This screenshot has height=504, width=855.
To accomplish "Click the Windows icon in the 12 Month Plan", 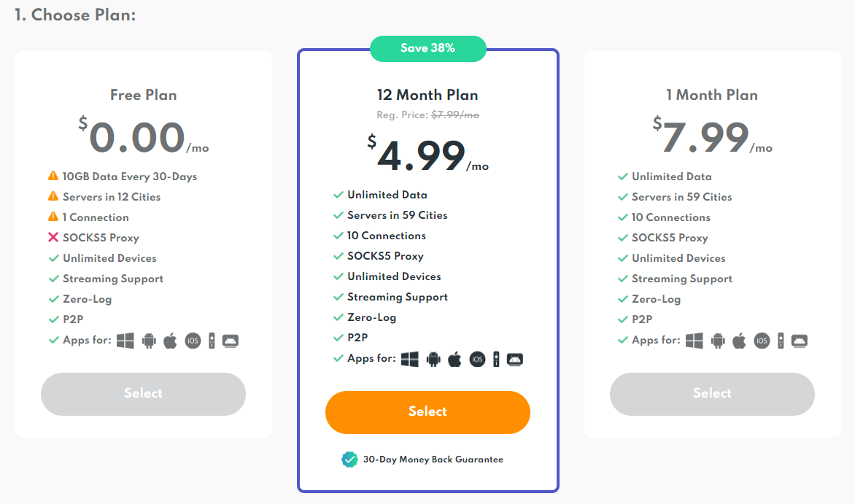I will tap(410, 359).
